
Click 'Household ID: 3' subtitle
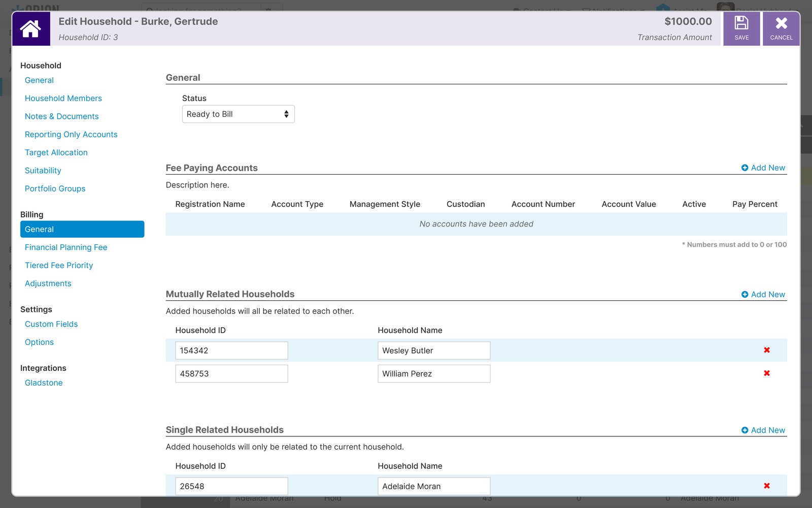(88, 37)
